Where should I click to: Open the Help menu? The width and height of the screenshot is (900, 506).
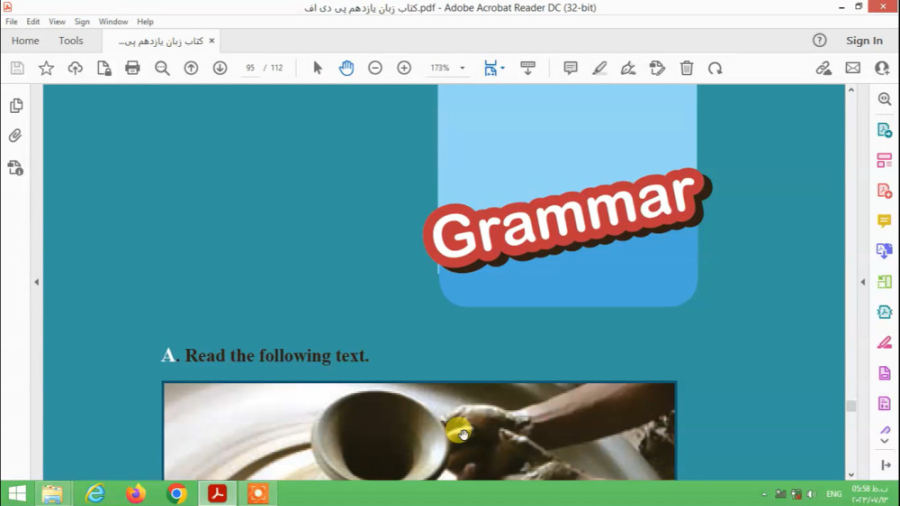click(x=145, y=21)
